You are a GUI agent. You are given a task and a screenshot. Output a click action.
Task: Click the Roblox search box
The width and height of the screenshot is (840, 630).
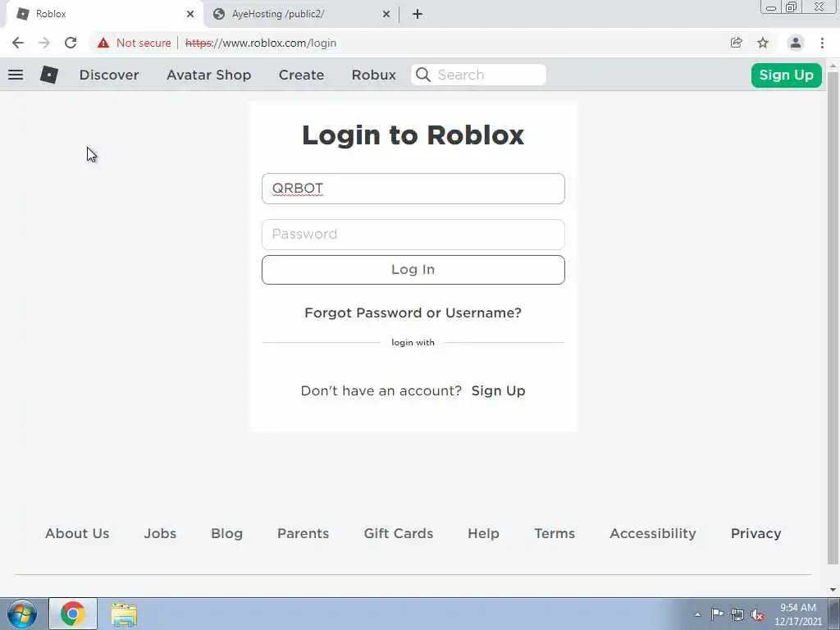pyautogui.click(x=479, y=75)
